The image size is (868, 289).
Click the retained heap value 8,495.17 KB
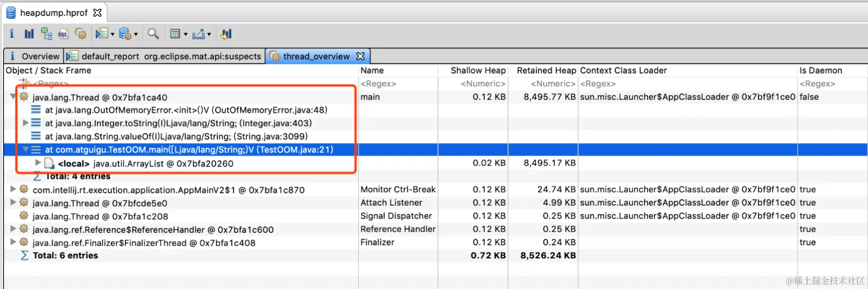550,163
